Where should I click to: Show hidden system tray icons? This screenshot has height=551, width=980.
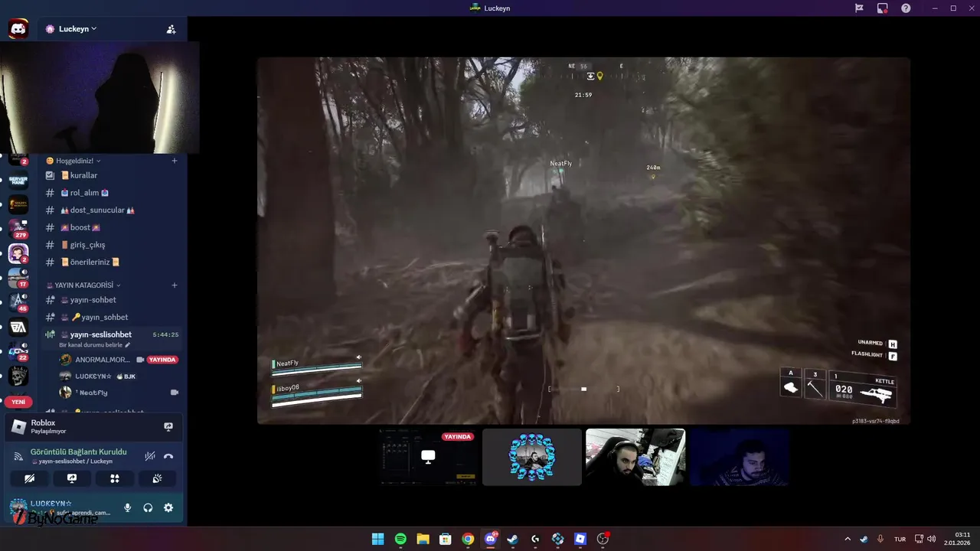coord(847,539)
